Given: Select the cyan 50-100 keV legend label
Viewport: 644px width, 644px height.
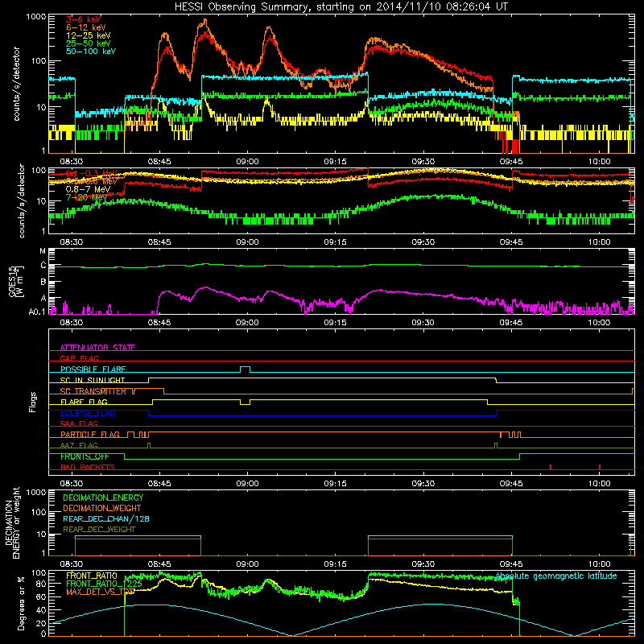Looking at the screenshot, I should 91,52.
